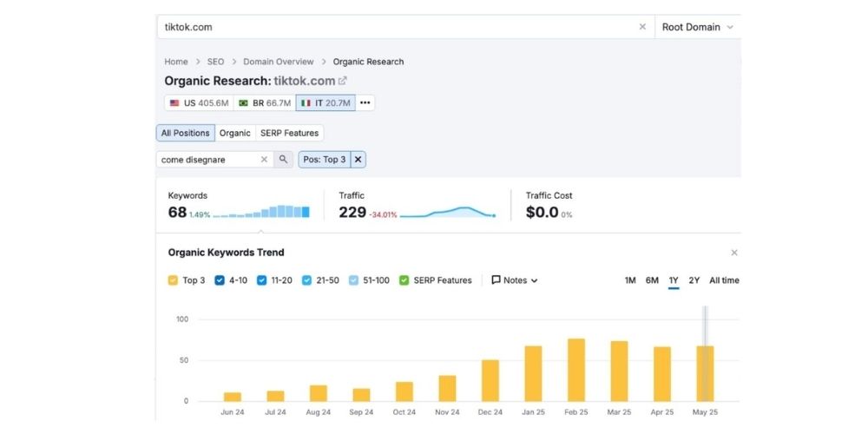Viewport: 868px width, 434px height.
Task: Click the Feb 25 chart bar
Action: click(576, 370)
